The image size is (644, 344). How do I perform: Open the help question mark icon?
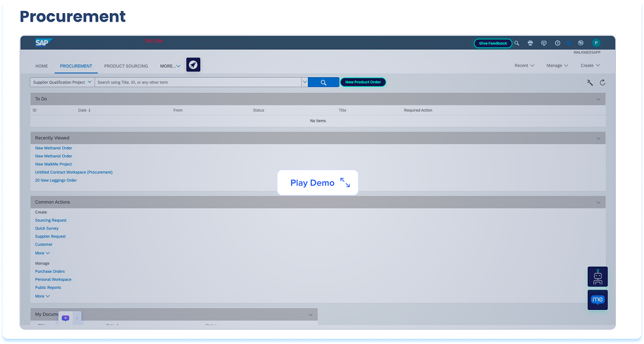(557, 43)
